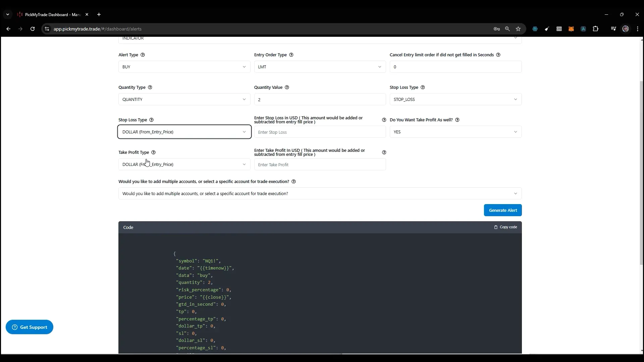Screen dimensions: 644x362
Task: Click help icon next to Quantity Value
Action: click(287, 87)
